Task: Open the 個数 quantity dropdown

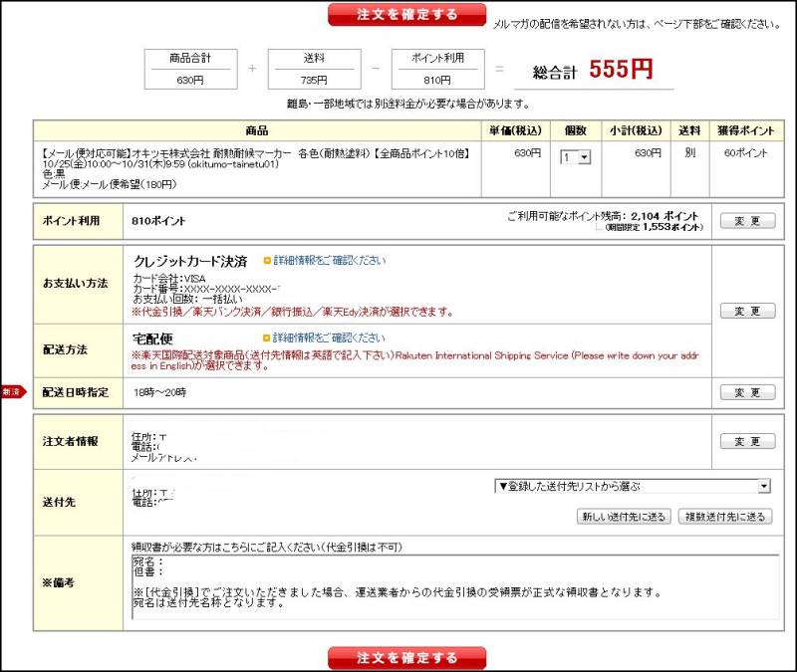Action: pyautogui.click(x=576, y=157)
